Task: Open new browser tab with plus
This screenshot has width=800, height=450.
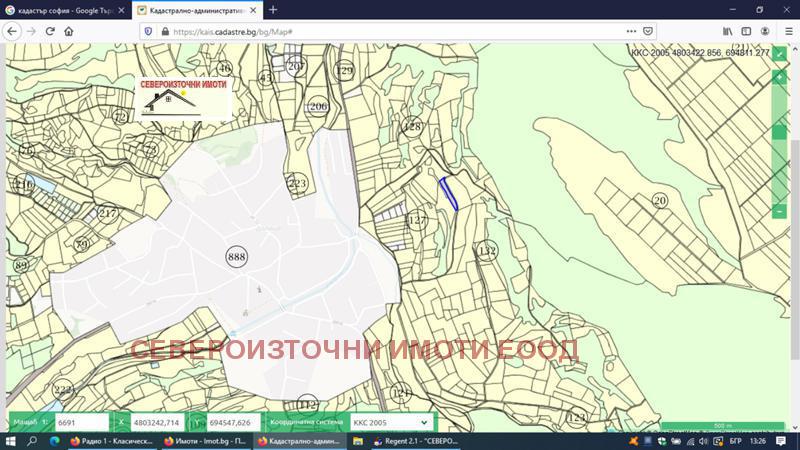Action: pos(273,9)
